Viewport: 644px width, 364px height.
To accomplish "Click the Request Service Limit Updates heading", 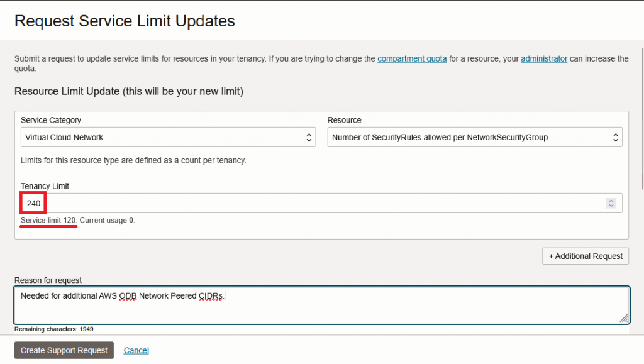I will point(125,21).
